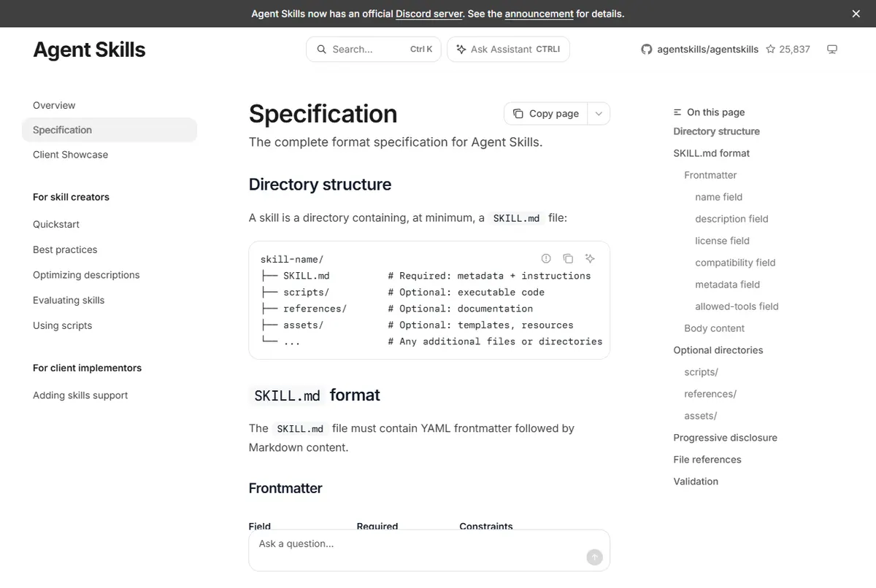Viewport: 876px width, 588px height.
Task: Open the Adding skills support page
Action: coord(80,395)
